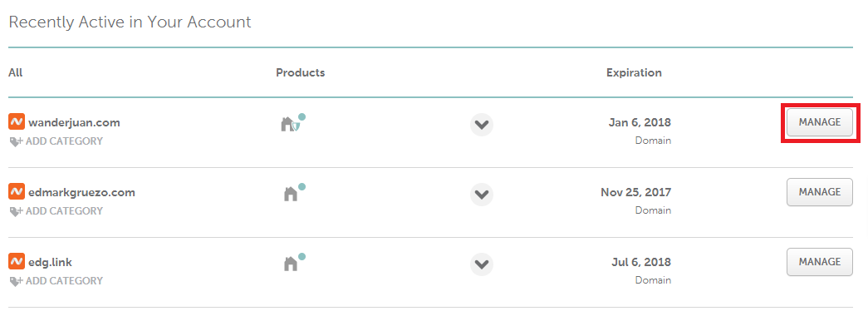Click the tag icon under edg.link
868x316 pixels.
pyautogui.click(x=16, y=281)
